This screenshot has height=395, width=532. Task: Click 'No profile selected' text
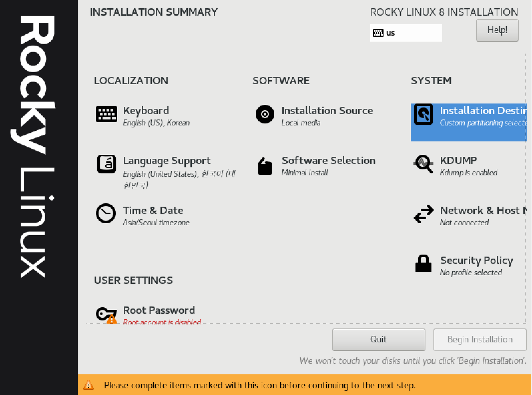pyautogui.click(x=471, y=273)
